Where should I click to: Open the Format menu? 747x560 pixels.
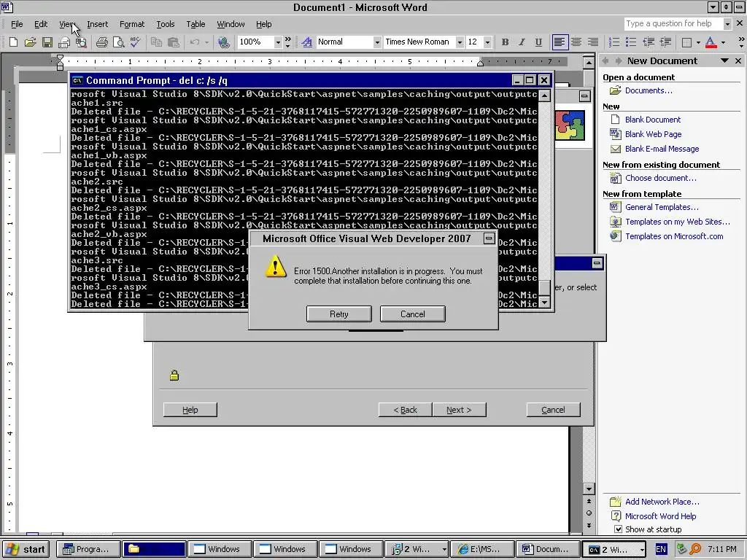pyautogui.click(x=132, y=24)
